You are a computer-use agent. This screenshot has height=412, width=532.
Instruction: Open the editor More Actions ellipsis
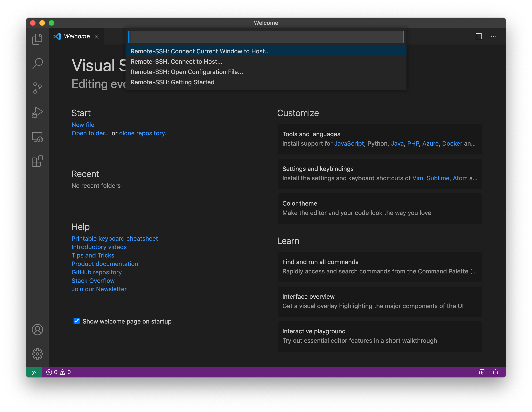click(x=494, y=36)
